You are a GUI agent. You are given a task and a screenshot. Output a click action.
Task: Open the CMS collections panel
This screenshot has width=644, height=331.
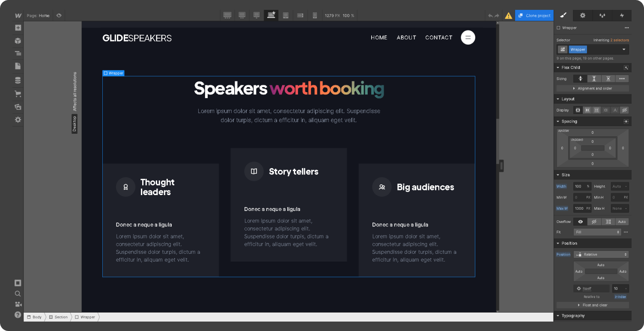pos(18,80)
